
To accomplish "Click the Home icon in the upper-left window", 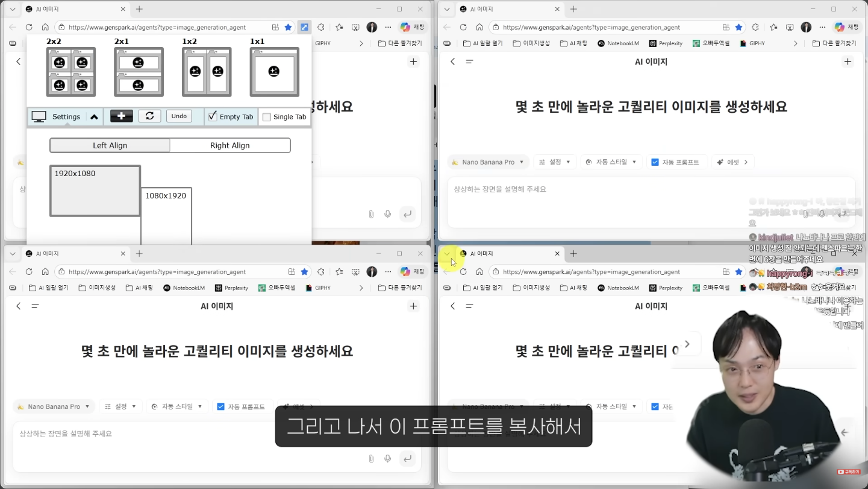I will click(45, 27).
